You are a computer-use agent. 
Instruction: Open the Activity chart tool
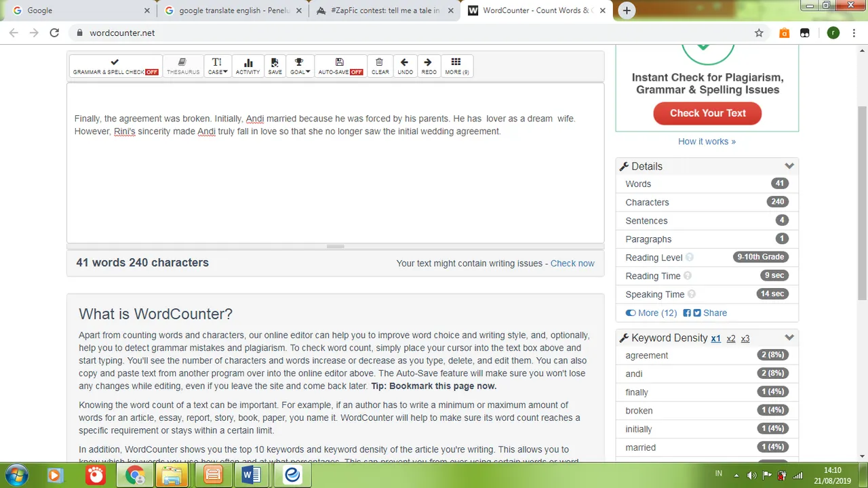coord(248,66)
